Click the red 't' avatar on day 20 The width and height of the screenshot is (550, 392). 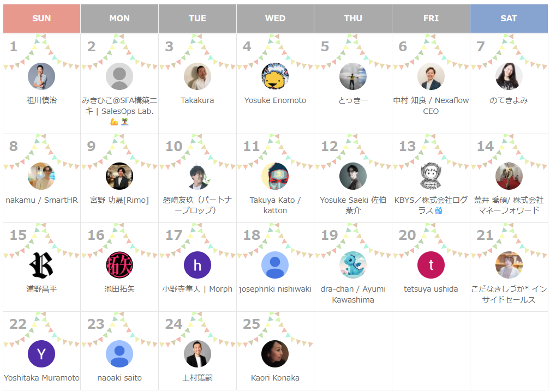pyautogui.click(x=431, y=265)
